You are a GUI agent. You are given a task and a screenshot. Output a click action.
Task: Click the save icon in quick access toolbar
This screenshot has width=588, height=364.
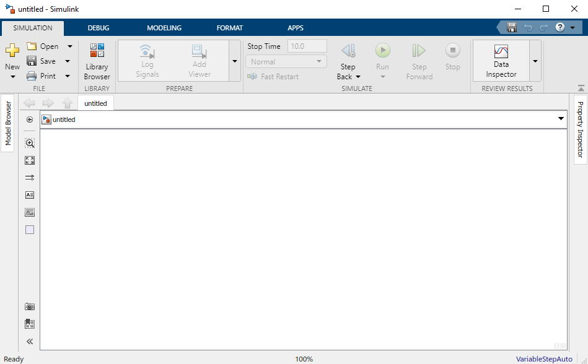512,28
